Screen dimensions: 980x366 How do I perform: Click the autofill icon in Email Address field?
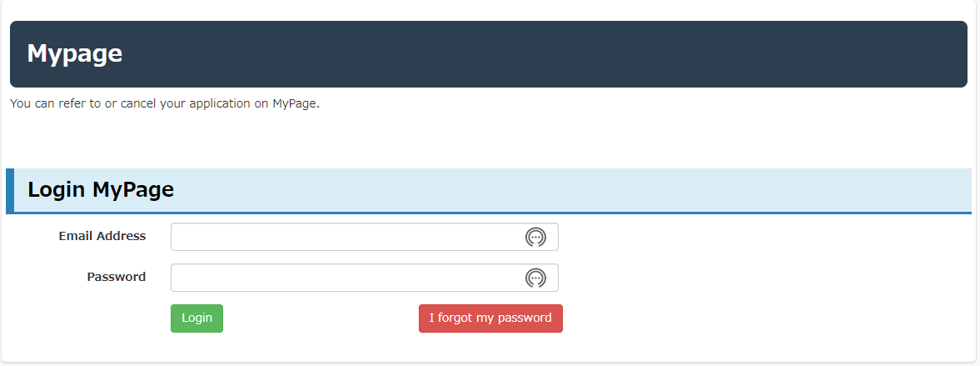pyautogui.click(x=535, y=237)
